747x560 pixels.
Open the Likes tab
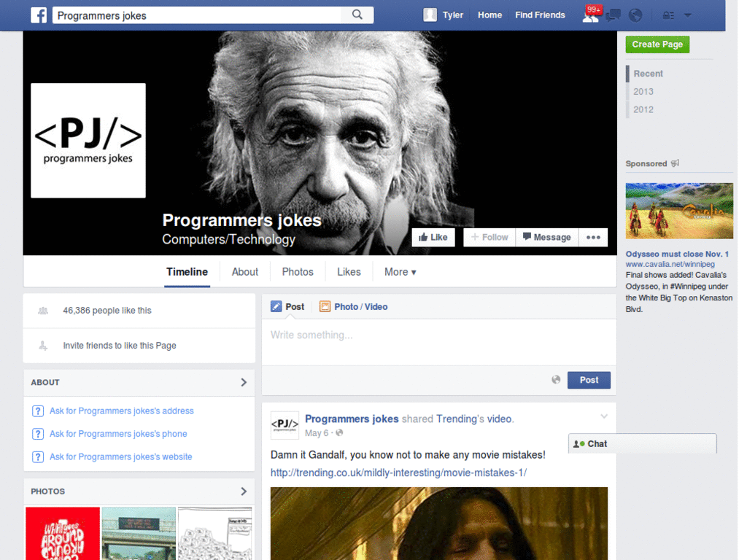[349, 272]
